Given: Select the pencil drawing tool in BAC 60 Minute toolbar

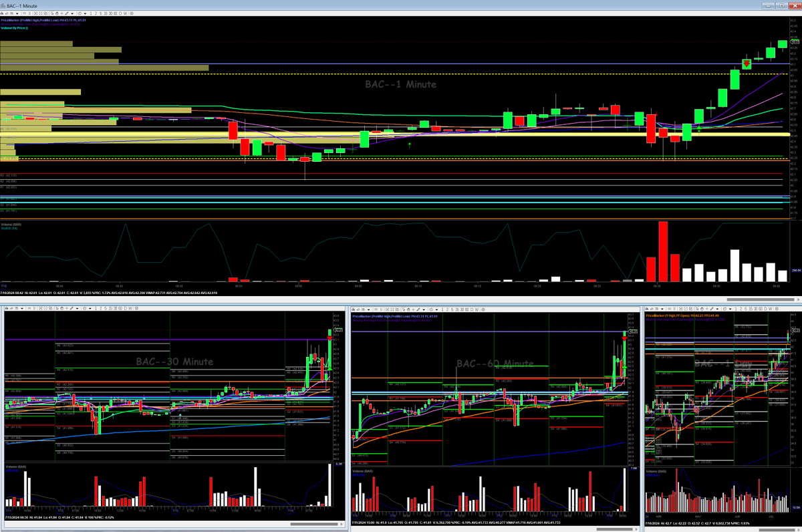Looking at the screenshot, I should [418, 308].
